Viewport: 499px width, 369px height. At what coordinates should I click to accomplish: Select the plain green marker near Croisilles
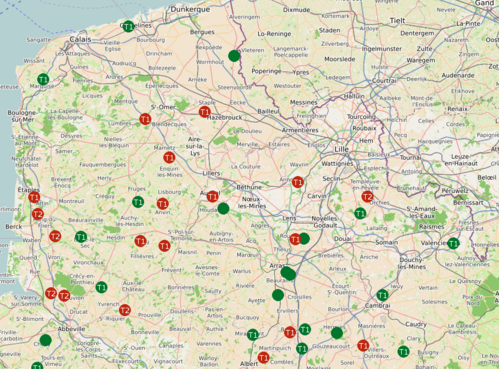[278, 295]
